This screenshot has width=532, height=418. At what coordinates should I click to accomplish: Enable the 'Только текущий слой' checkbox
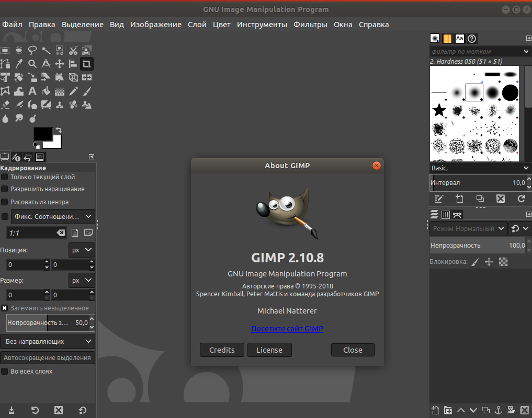tap(5, 177)
